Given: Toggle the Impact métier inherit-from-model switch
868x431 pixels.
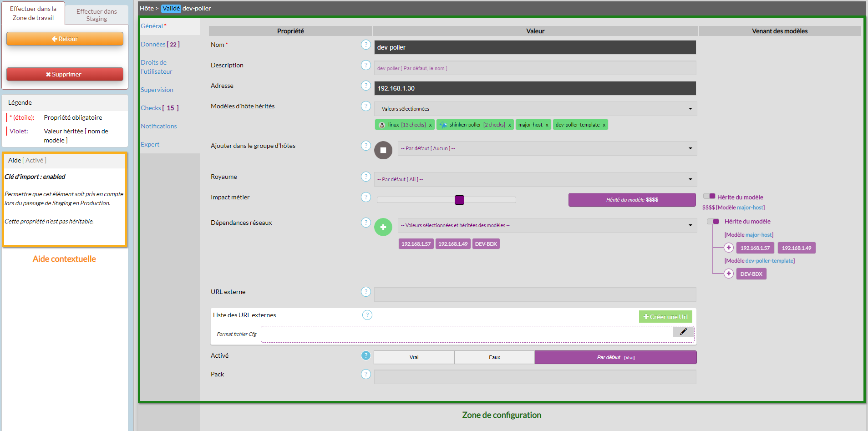Looking at the screenshot, I should [x=709, y=196].
